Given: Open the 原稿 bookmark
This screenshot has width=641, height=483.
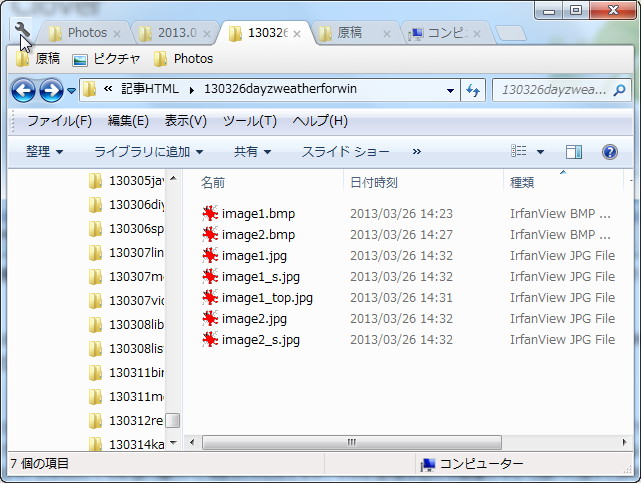Looking at the screenshot, I should click(x=38, y=59).
